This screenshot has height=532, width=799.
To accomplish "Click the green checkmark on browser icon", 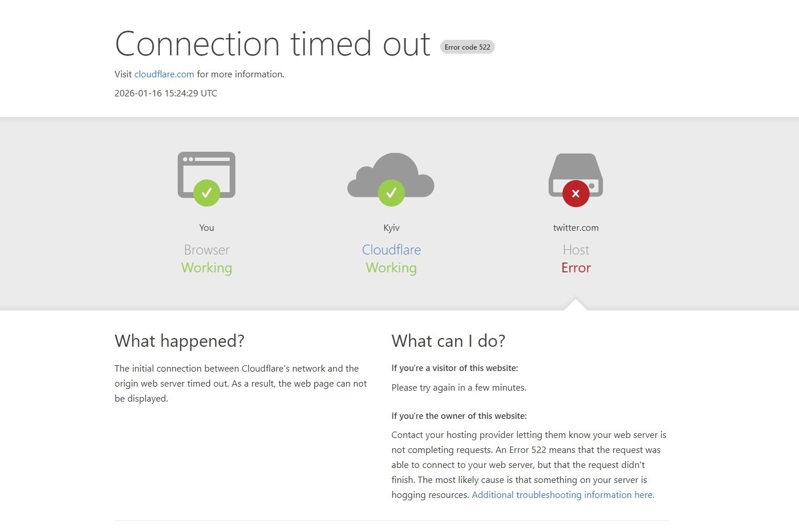I will tap(207, 193).
